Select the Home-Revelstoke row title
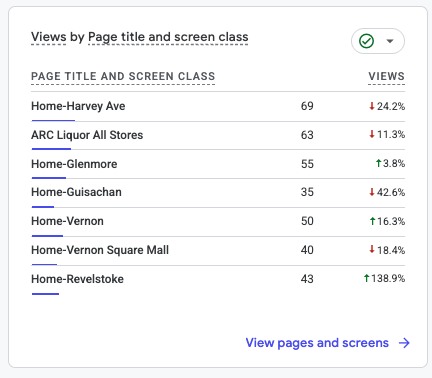 [77, 279]
